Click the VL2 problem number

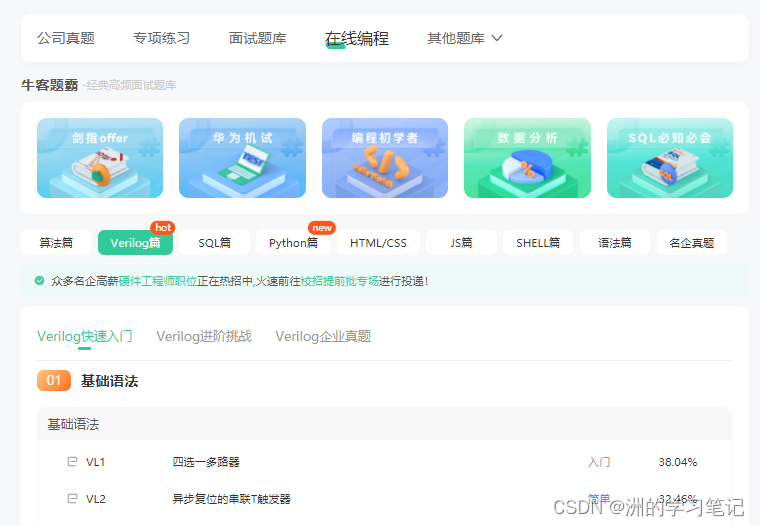pyautogui.click(x=95, y=499)
